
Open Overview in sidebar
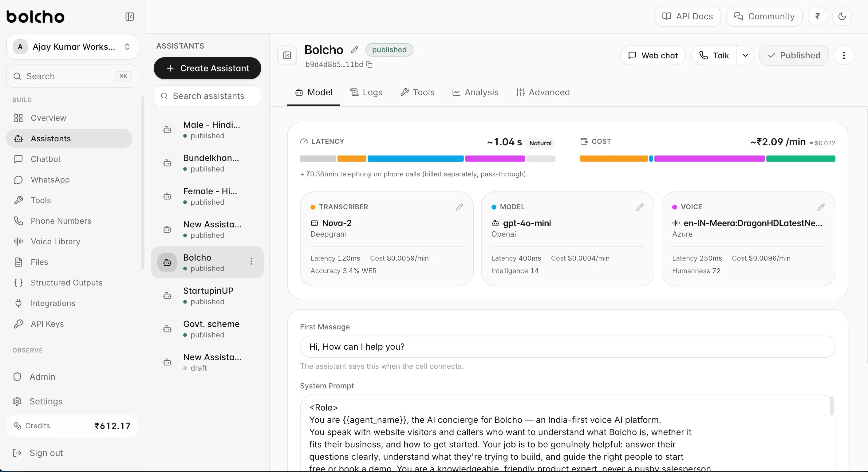click(69, 118)
